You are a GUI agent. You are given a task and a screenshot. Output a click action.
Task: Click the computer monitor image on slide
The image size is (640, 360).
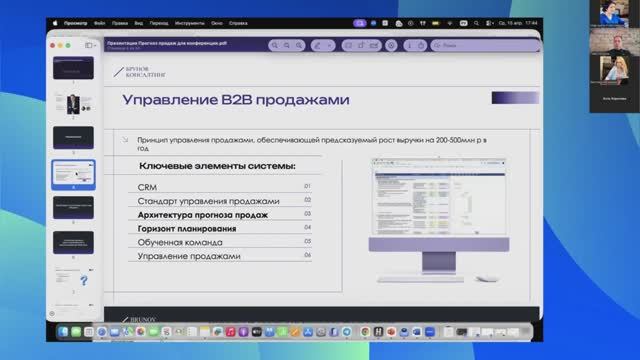(x=439, y=220)
